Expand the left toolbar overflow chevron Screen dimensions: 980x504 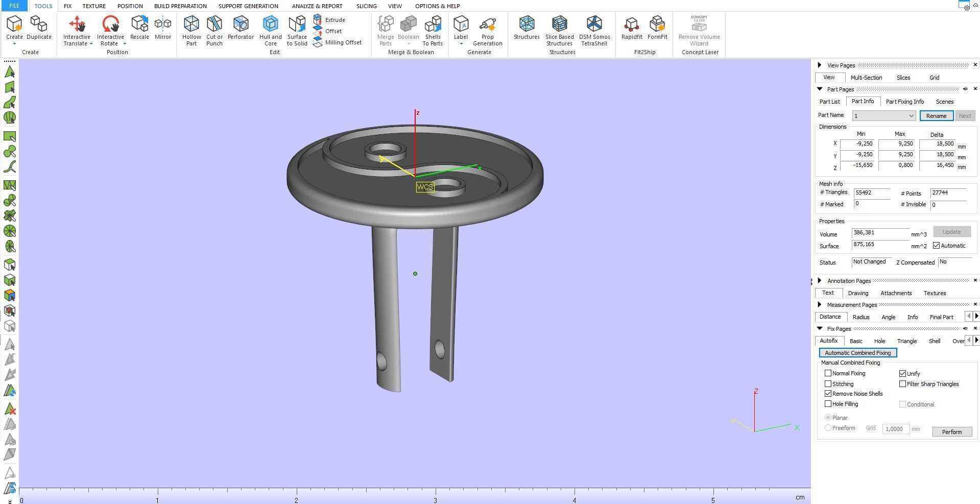point(10,501)
